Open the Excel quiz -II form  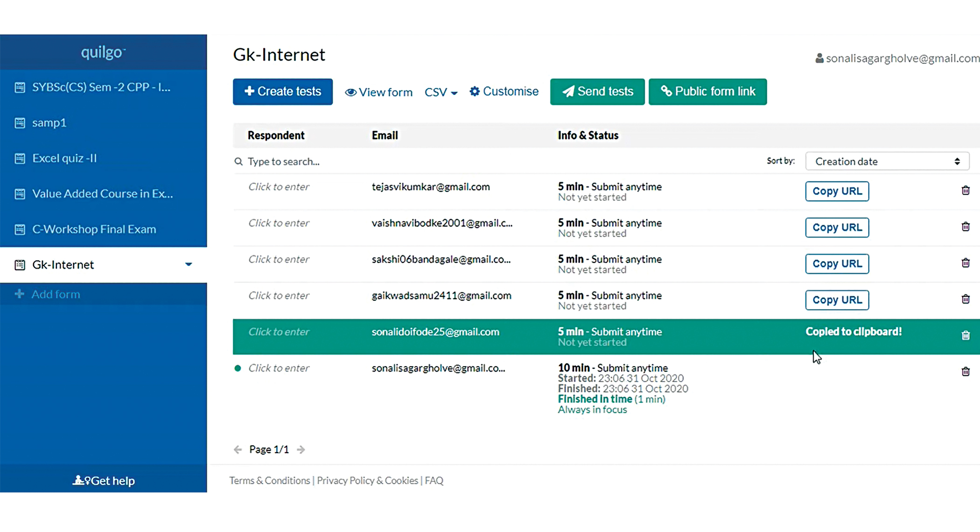(x=64, y=158)
